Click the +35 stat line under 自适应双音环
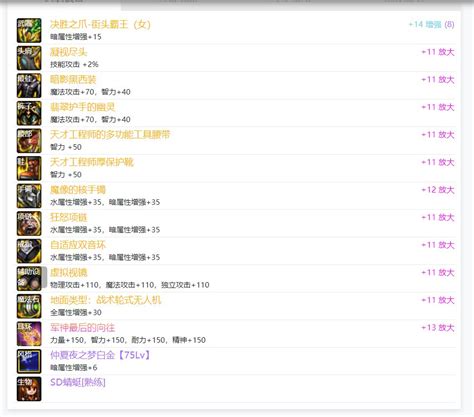Image resolution: width=474 pixels, height=417 pixels. click(105, 257)
